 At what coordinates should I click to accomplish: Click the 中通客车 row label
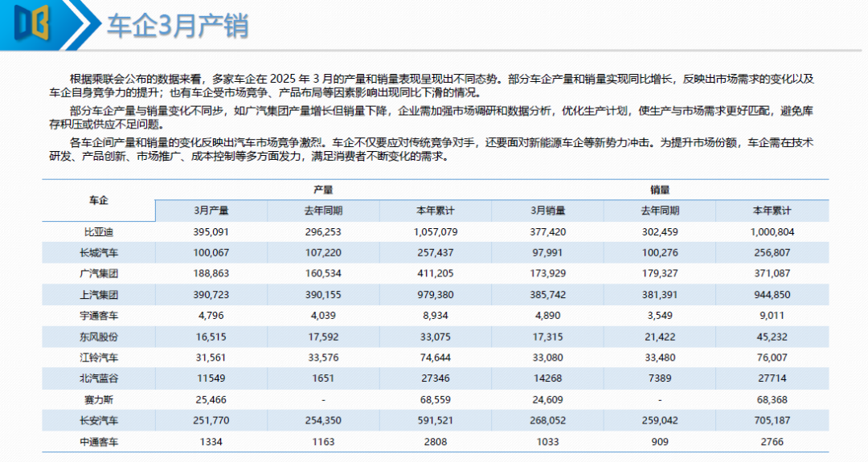(x=99, y=442)
